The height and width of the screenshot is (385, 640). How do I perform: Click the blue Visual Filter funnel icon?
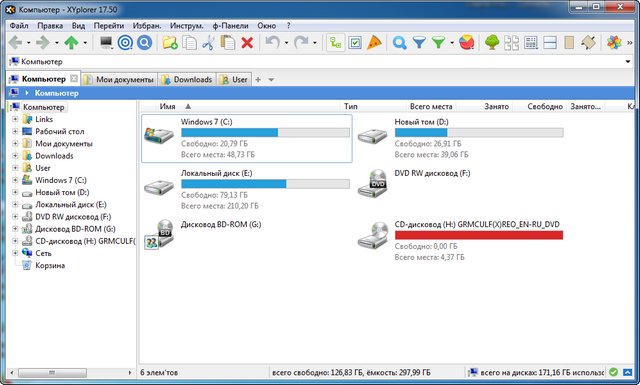coord(419,42)
